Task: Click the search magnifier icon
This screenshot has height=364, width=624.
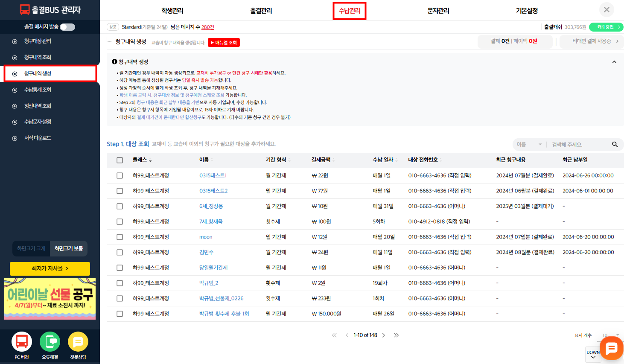Action: [615, 145]
